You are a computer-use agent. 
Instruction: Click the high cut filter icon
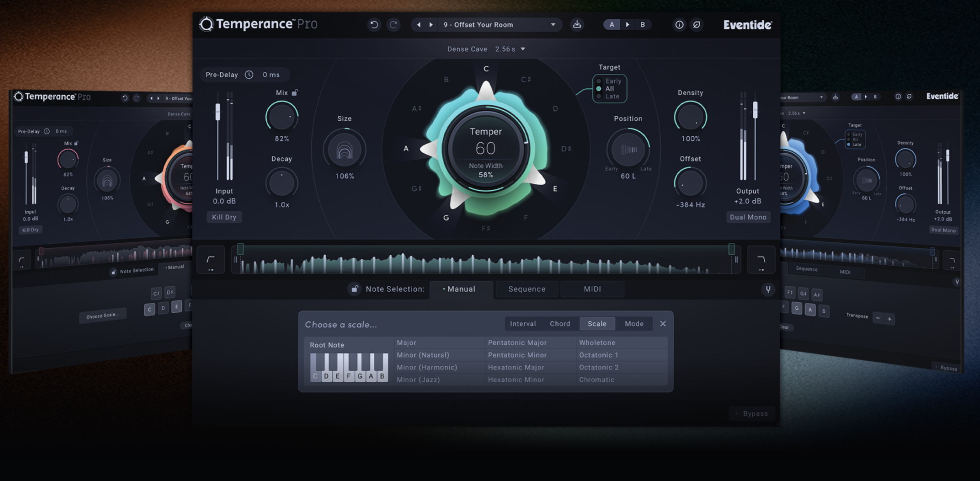tap(761, 260)
